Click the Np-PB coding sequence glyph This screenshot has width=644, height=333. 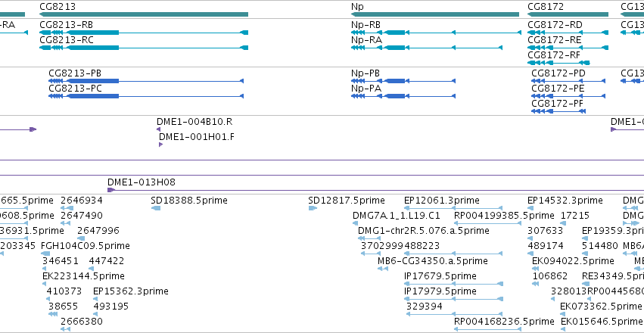tap(403, 81)
